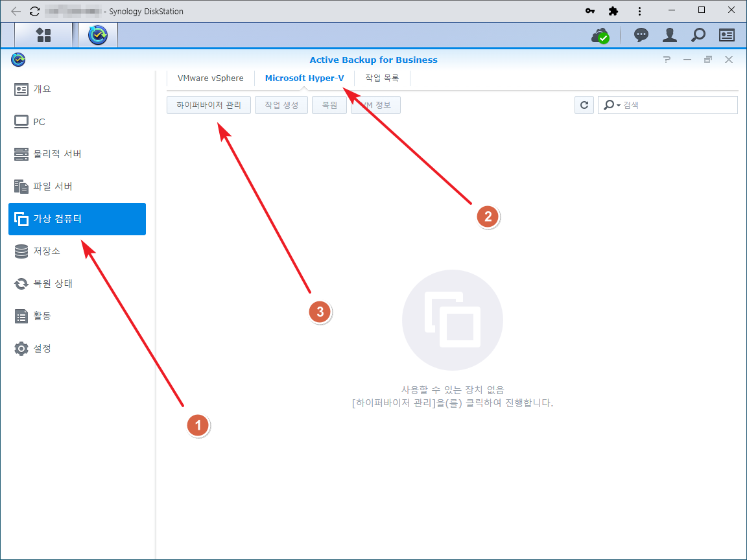Image resolution: width=747 pixels, height=560 pixels.
Task: Open the cloud sync status icon
Action: click(600, 35)
